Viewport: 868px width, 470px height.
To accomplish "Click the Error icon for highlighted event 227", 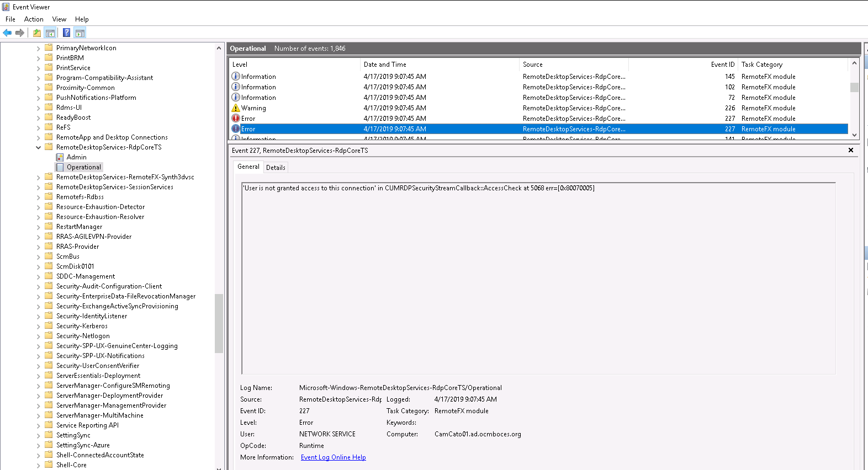I will click(x=236, y=129).
